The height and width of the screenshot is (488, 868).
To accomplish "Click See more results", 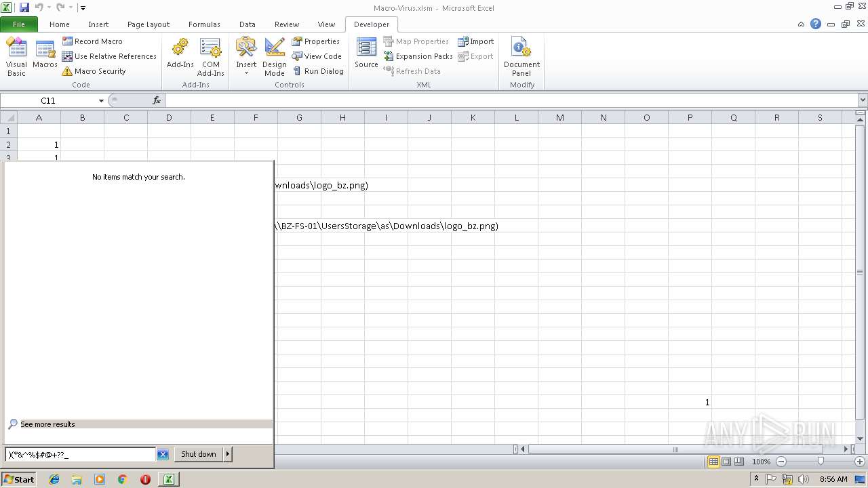I will 47,424.
